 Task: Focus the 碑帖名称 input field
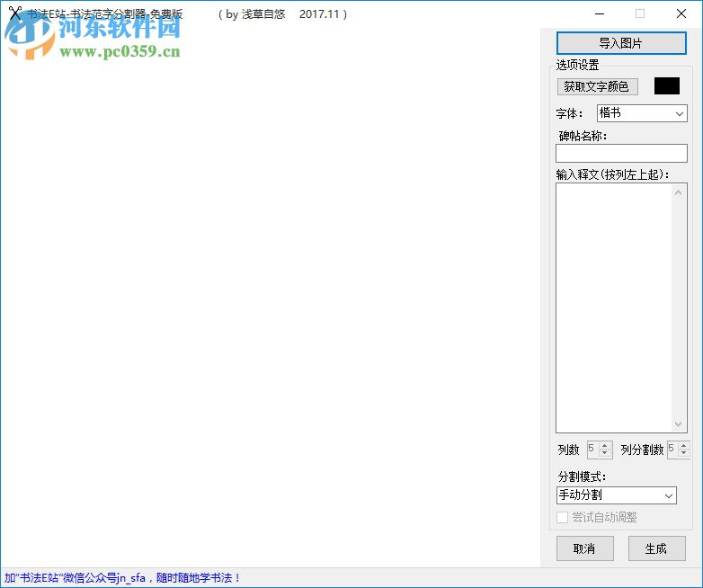pyautogui.click(x=621, y=153)
